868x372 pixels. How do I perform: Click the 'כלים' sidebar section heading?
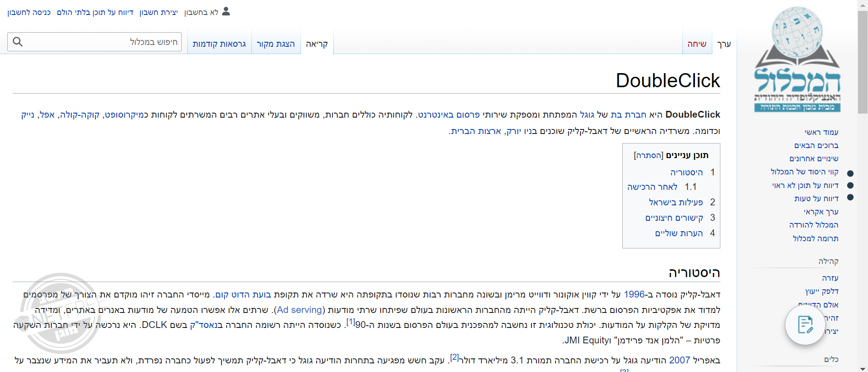[x=831, y=359]
